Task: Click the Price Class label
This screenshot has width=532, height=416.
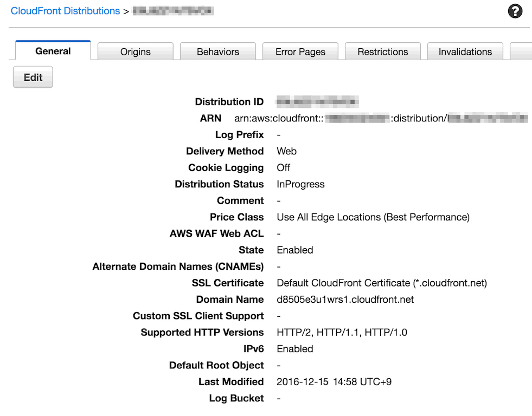Action: pyautogui.click(x=237, y=217)
